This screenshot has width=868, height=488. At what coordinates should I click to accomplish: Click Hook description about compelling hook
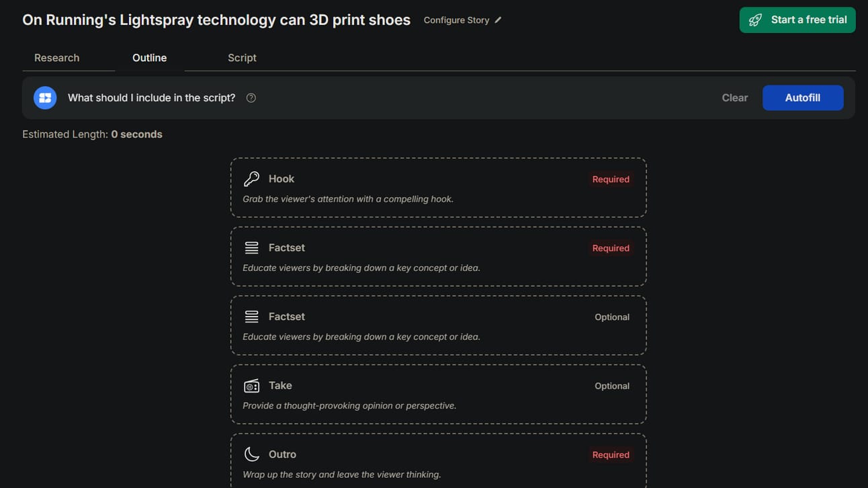pyautogui.click(x=348, y=199)
